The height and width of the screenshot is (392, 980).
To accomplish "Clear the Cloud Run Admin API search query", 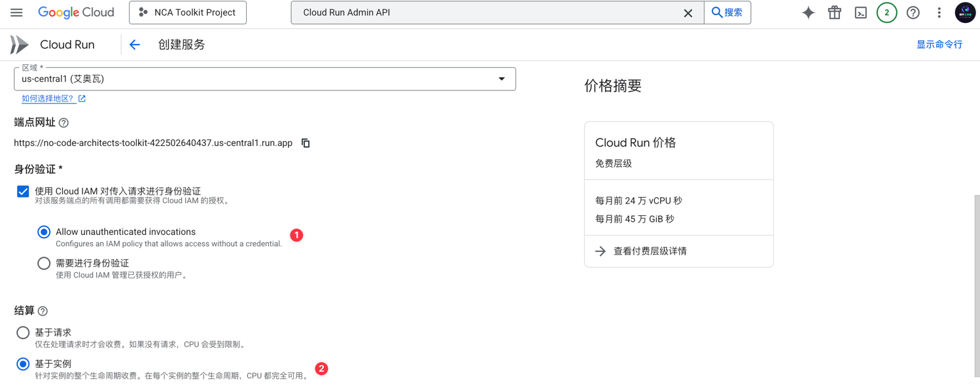I will 688,12.
